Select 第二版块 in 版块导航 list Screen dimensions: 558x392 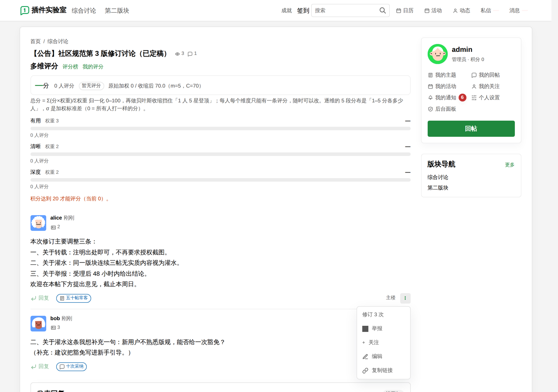tap(438, 188)
